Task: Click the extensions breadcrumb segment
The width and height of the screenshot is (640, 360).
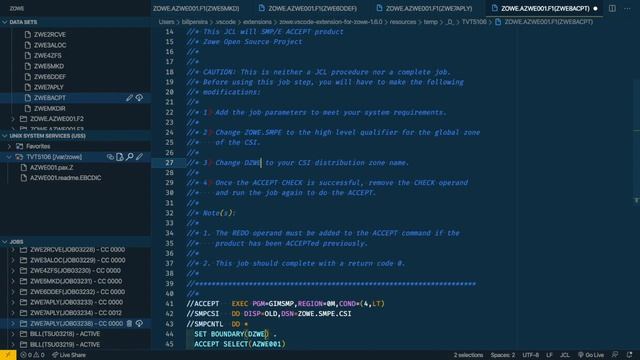Action: pos(257,22)
